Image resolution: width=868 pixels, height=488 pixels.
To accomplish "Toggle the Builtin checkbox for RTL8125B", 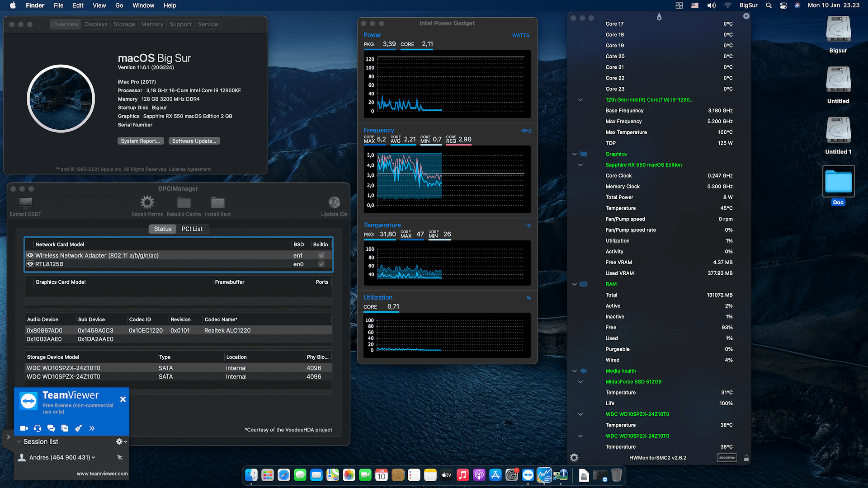I will pos(321,264).
